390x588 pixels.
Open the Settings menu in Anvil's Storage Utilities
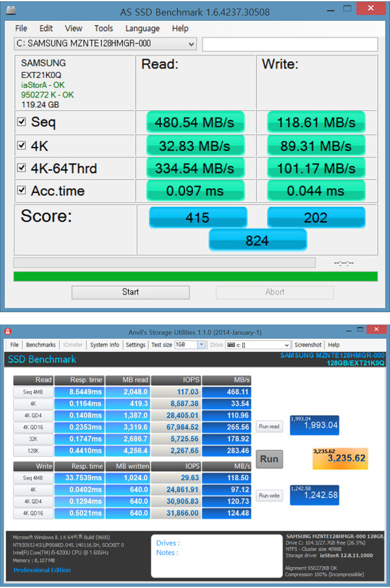pos(135,345)
